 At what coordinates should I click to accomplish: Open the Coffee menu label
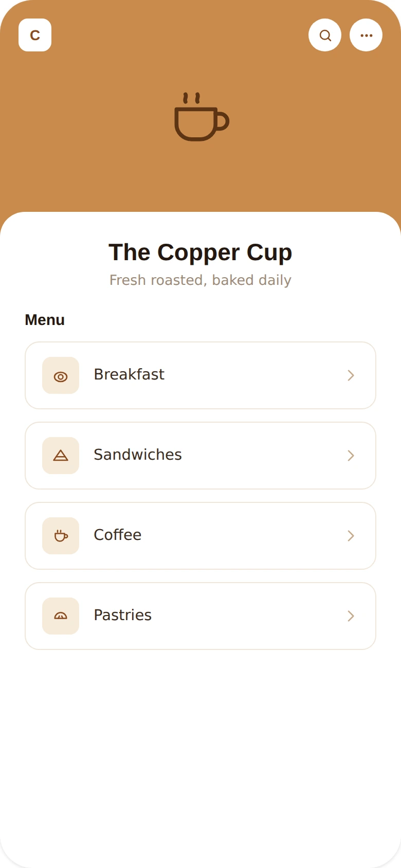(x=118, y=535)
